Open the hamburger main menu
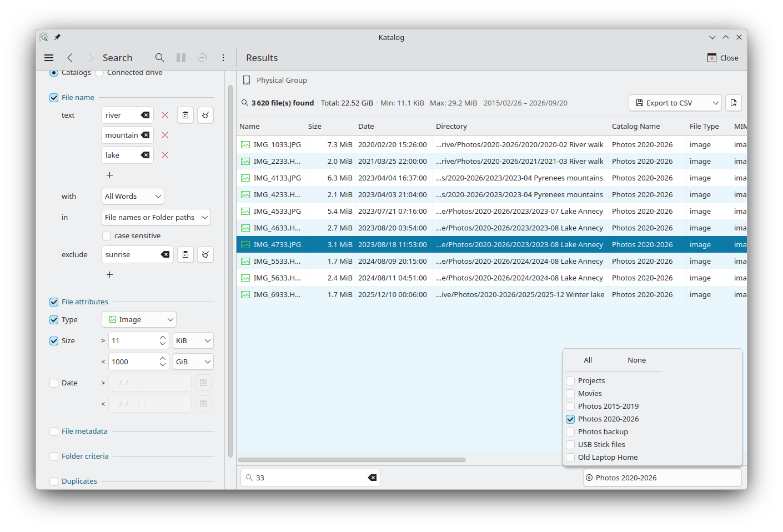 coord(49,58)
